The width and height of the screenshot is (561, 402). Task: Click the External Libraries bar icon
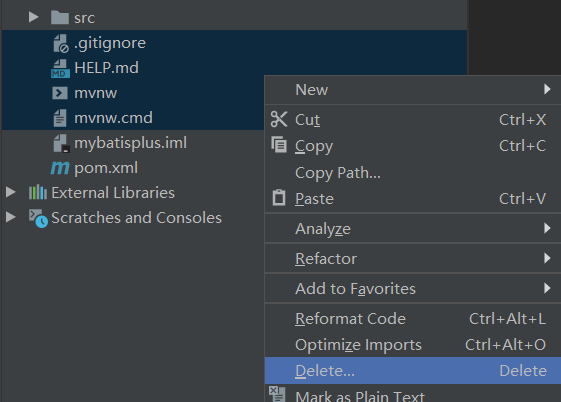click(38, 192)
